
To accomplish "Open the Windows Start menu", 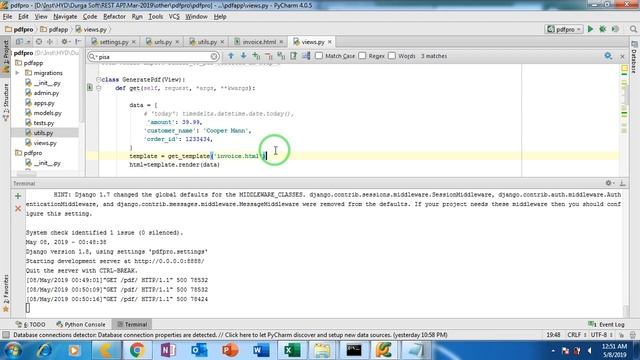I will pyautogui.click(x=13, y=351).
